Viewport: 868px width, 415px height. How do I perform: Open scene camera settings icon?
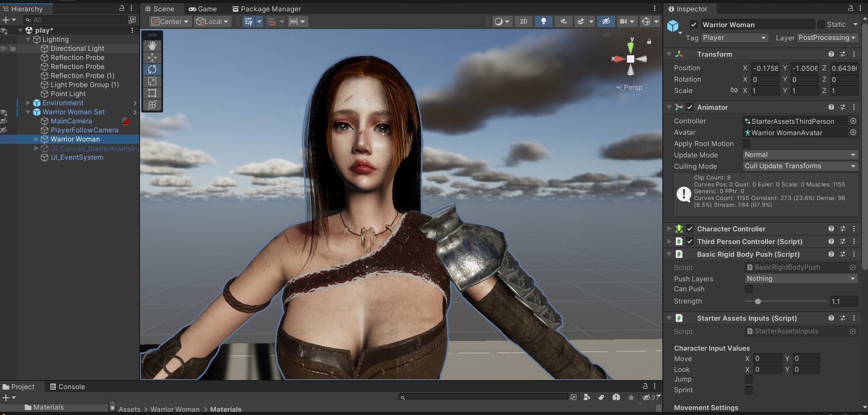click(x=623, y=21)
